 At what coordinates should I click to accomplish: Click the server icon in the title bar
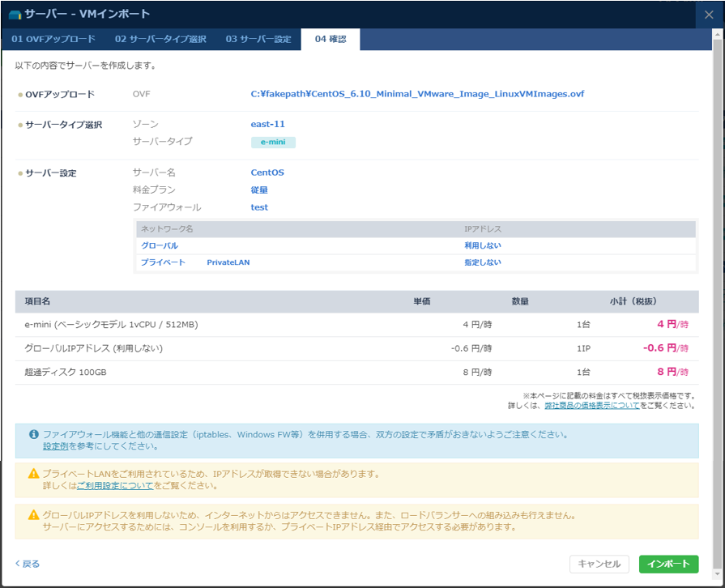15,15
